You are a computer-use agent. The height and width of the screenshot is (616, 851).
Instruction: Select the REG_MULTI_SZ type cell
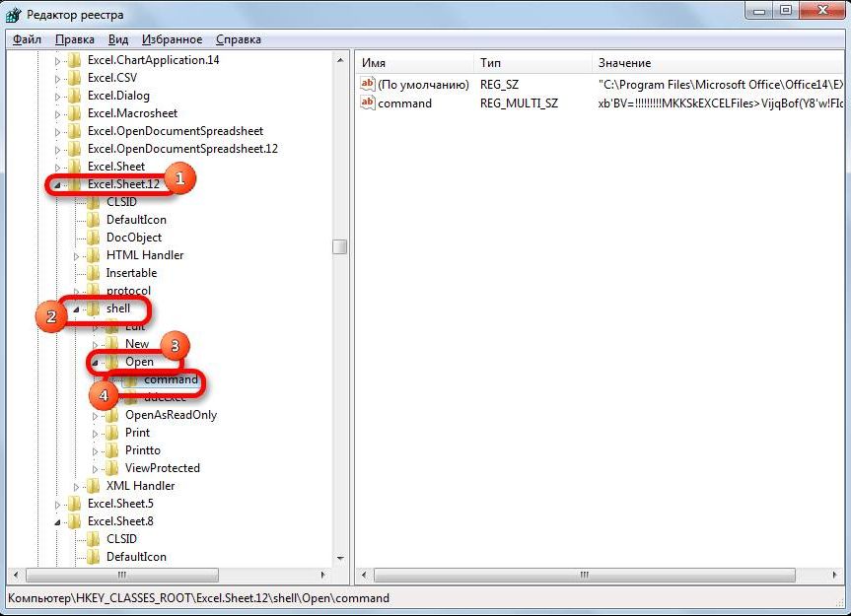[519, 103]
